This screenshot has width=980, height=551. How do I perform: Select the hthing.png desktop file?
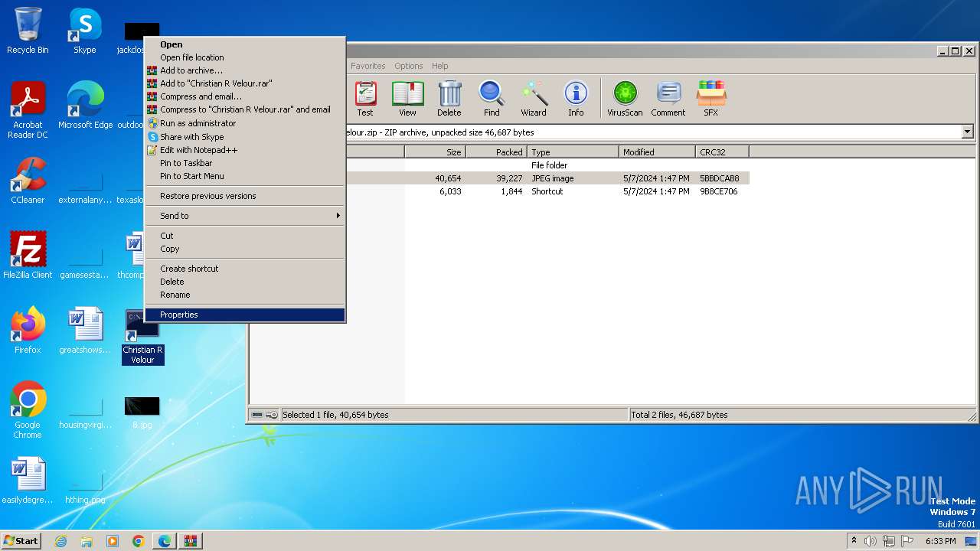85,487
